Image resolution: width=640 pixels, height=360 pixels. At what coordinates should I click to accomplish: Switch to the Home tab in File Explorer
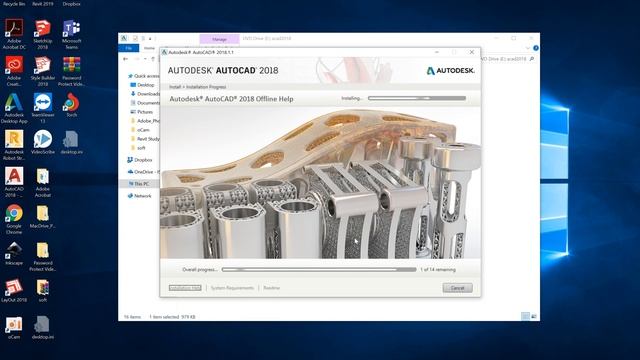click(x=149, y=48)
